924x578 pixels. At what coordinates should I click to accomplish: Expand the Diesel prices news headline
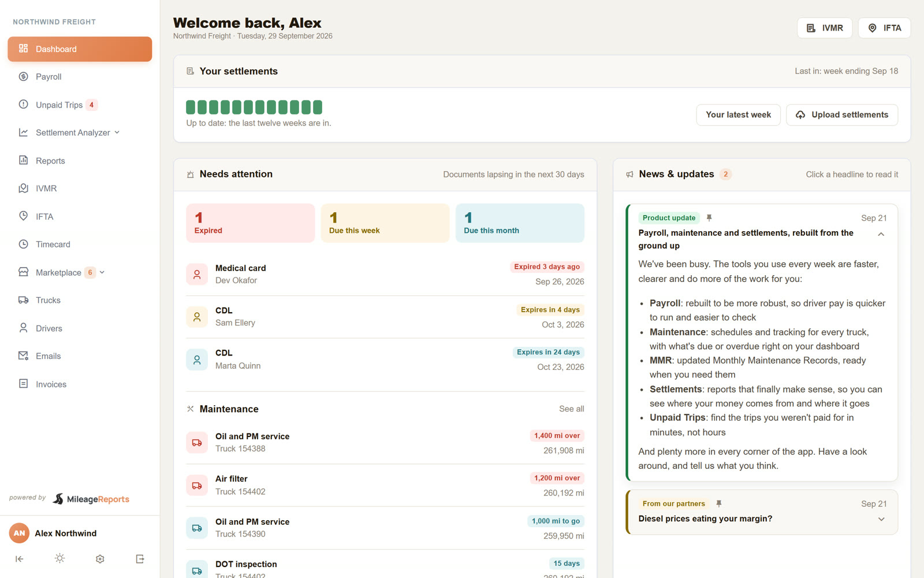pos(881,519)
